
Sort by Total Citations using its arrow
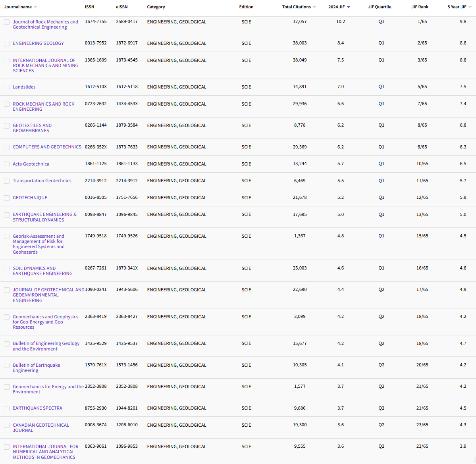click(x=315, y=7)
